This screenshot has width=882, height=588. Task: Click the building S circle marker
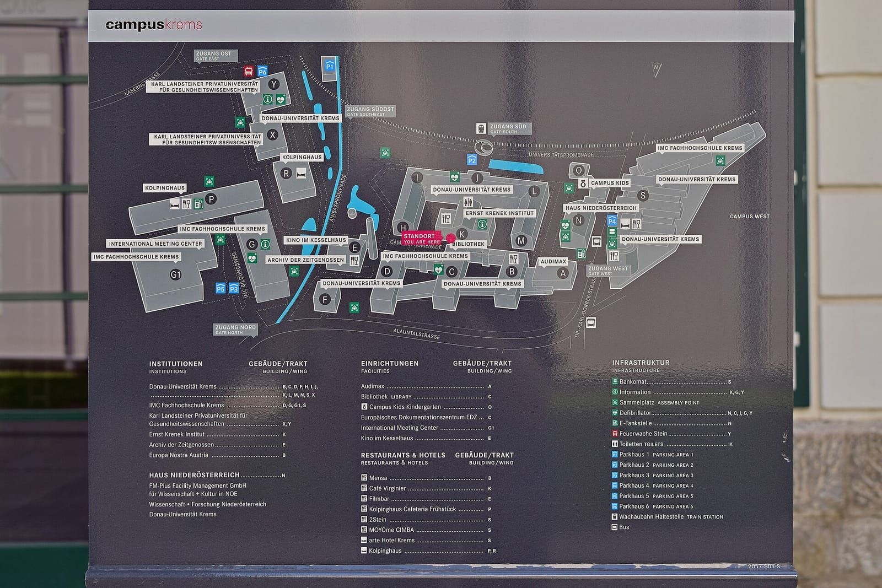[642, 195]
